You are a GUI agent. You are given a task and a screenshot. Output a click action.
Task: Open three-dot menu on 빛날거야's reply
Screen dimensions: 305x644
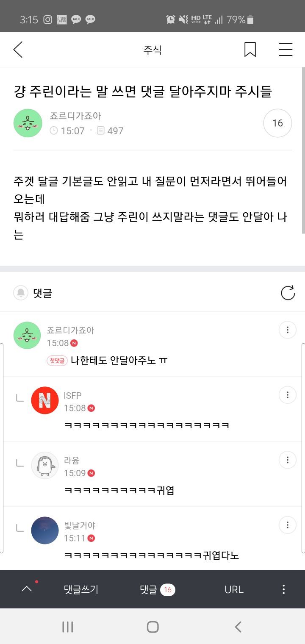point(287,525)
